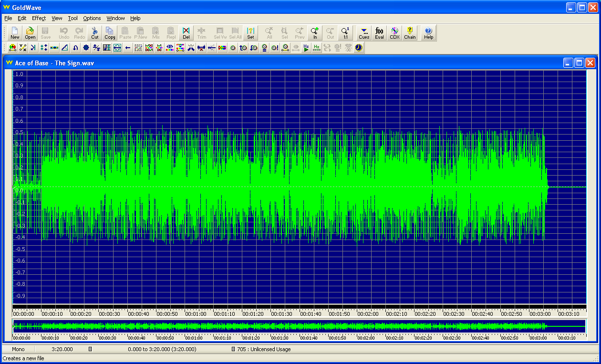
Task: Launch the Eval expression evaluator
Action: click(x=379, y=33)
